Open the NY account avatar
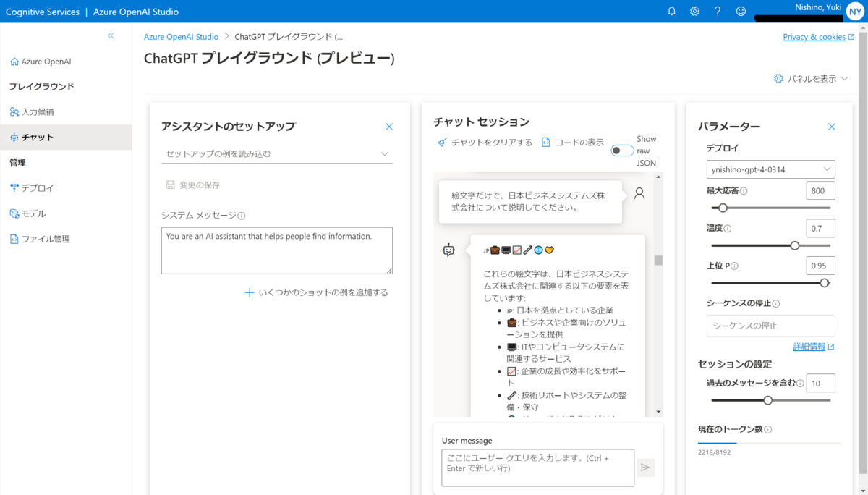Screen dimensions: 868x495 click(856, 13)
